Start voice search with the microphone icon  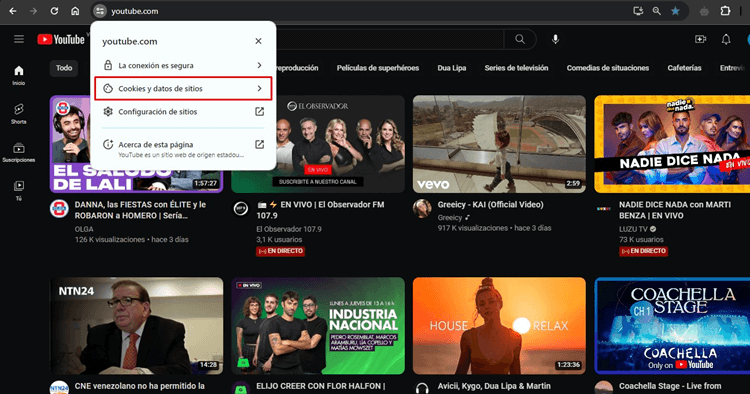pyautogui.click(x=555, y=40)
